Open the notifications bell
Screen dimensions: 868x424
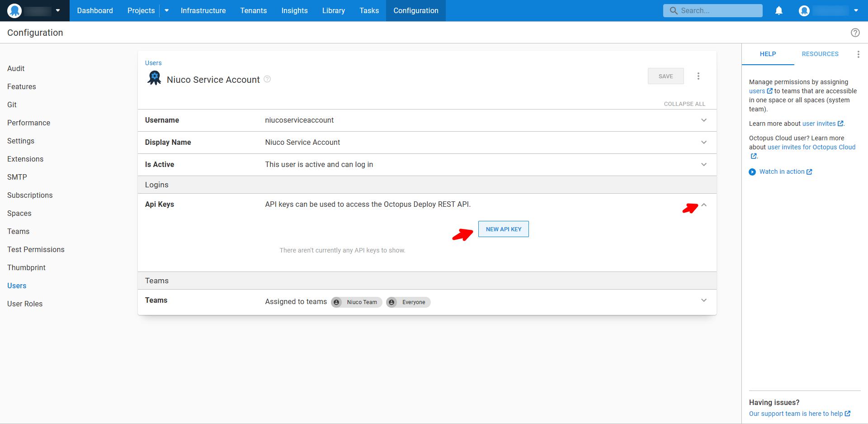click(x=779, y=10)
